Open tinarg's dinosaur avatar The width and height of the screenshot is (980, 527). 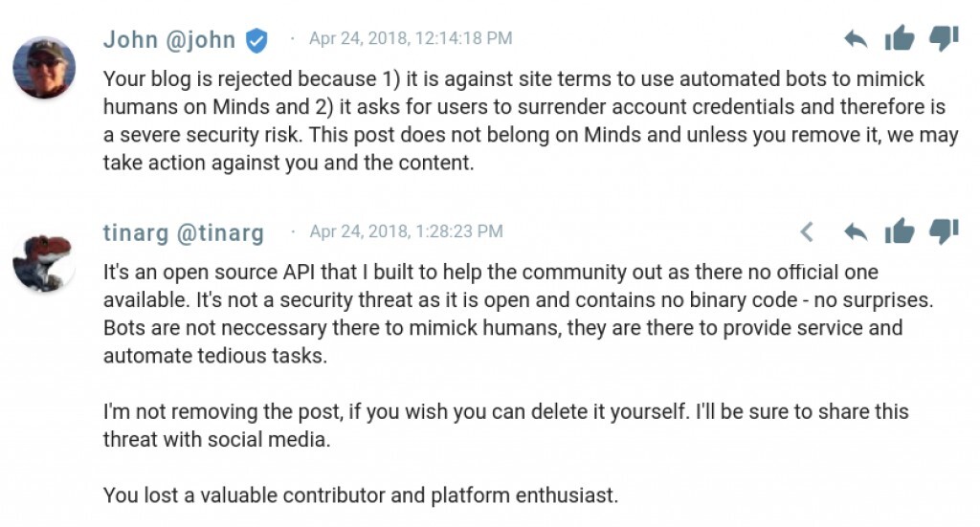pyautogui.click(x=44, y=260)
